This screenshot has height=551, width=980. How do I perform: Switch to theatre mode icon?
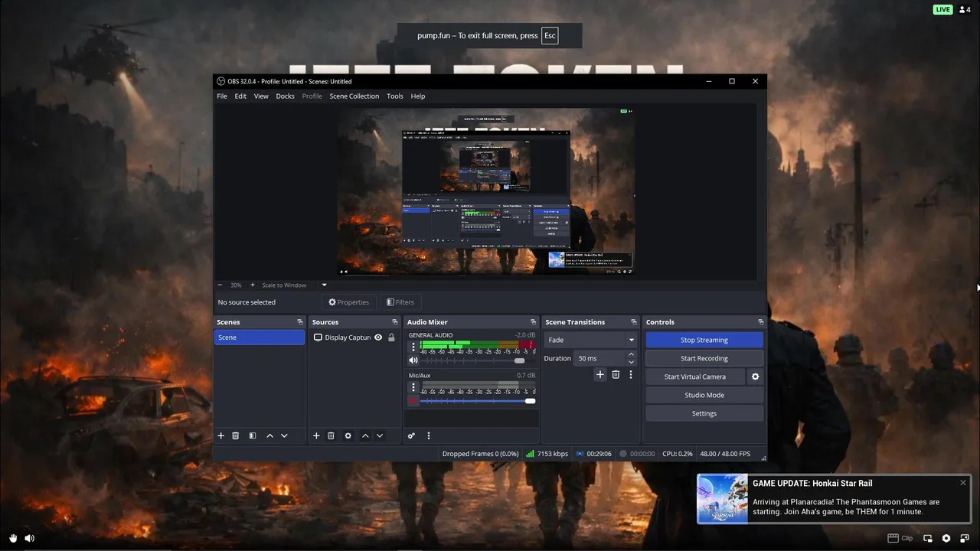(928, 538)
